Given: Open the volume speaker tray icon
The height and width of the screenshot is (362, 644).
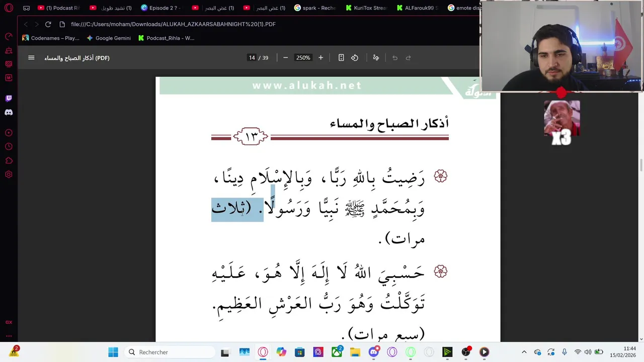Looking at the screenshot, I should 588,352.
